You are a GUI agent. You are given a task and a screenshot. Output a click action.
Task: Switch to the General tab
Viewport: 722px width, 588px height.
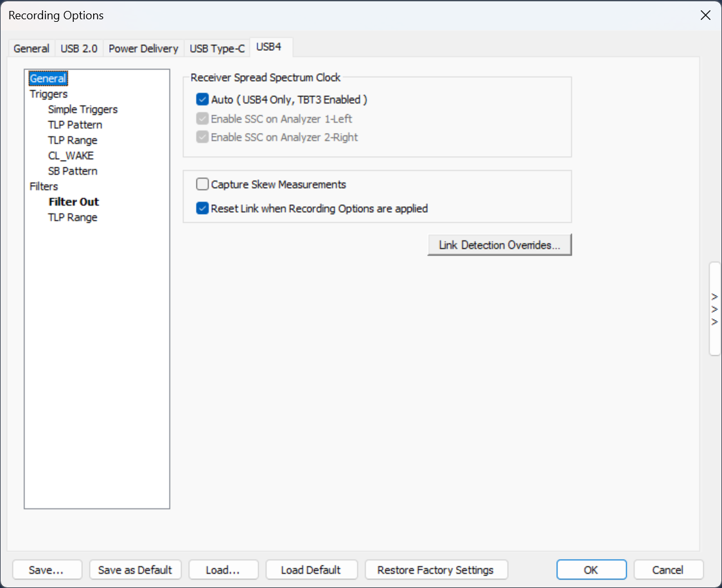click(x=31, y=48)
